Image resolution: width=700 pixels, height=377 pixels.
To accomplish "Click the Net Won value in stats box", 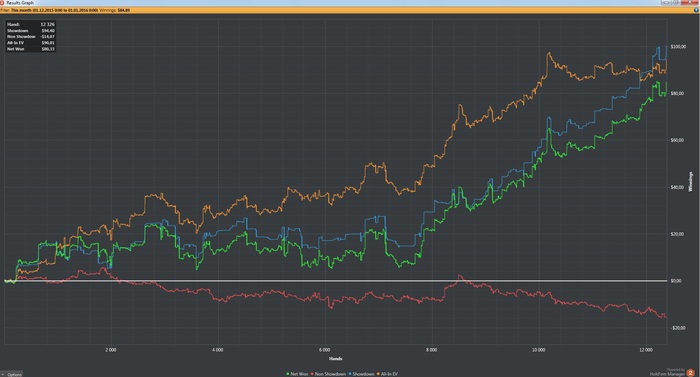I will pos(48,49).
